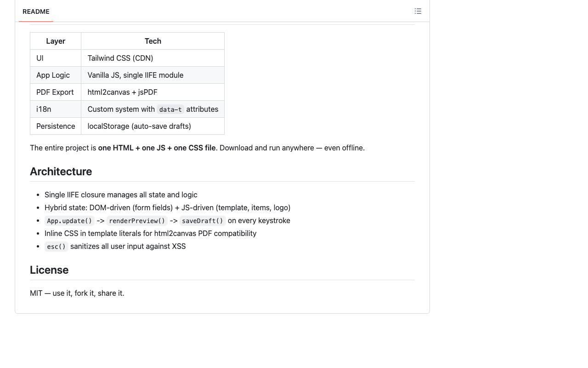Click the Architecture heading
588x368 pixels.
61,172
